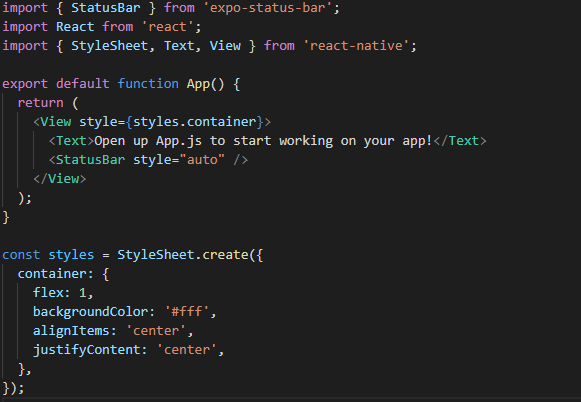Click the StyleSheet import name
This screenshot has width=581, height=402.
pyautogui.click(x=110, y=46)
